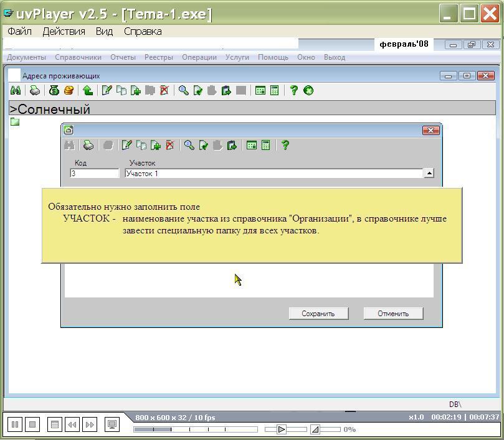Select the >Солнечный header row
The height and width of the screenshot is (440, 504).
252,109
